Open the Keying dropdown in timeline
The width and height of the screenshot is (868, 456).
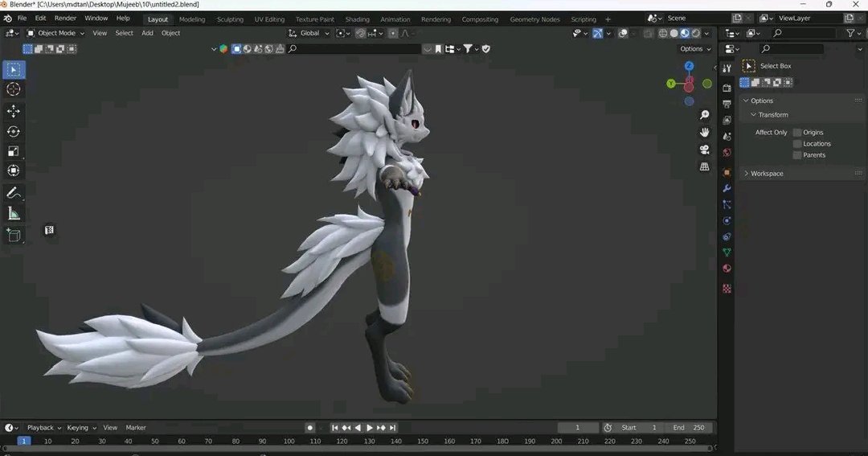[x=81, y=428]
